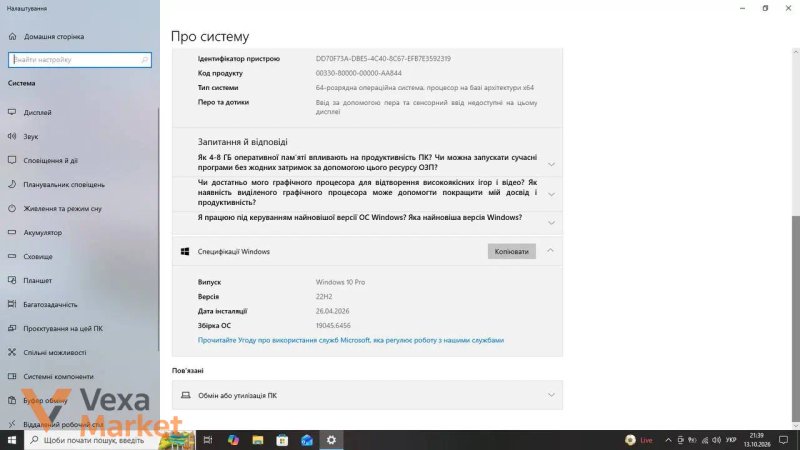Open the Windows Start menu

tap(12, 440)
